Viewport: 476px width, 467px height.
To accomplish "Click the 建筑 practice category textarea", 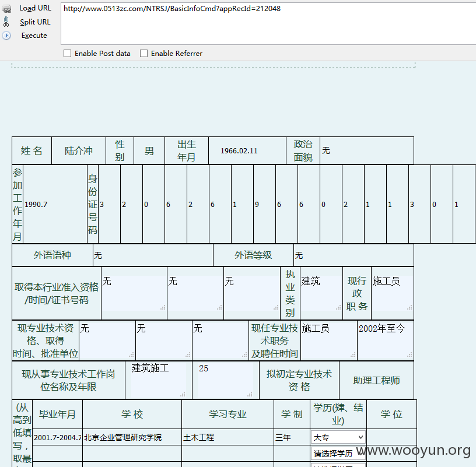I will (x=321, y=293).
